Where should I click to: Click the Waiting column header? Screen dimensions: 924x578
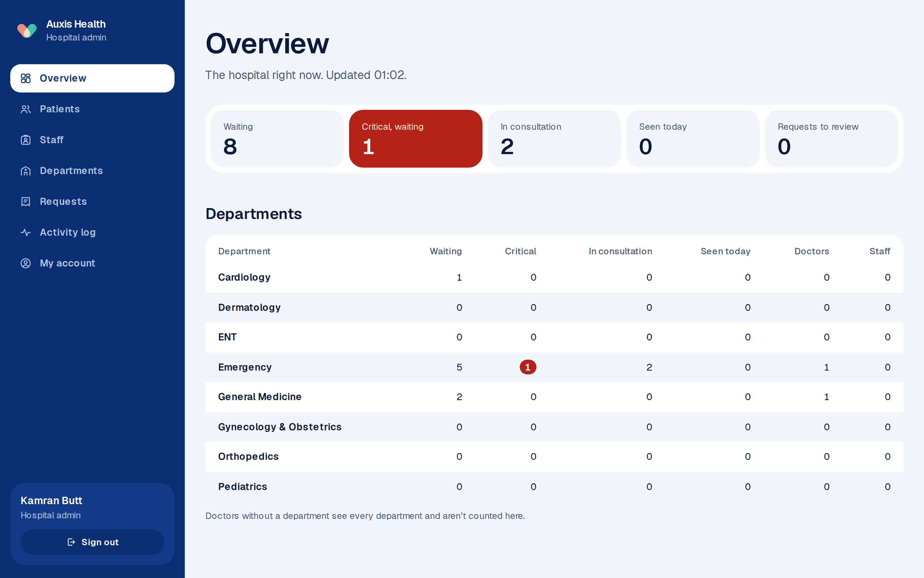pyautogui.click(x=446, y=251)
